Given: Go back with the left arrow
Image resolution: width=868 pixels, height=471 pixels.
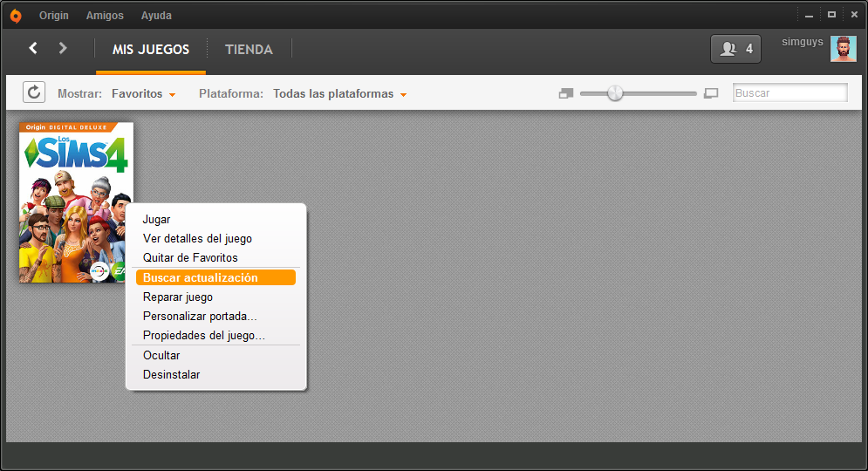Looking at the screenshot, I should point(33,48).
